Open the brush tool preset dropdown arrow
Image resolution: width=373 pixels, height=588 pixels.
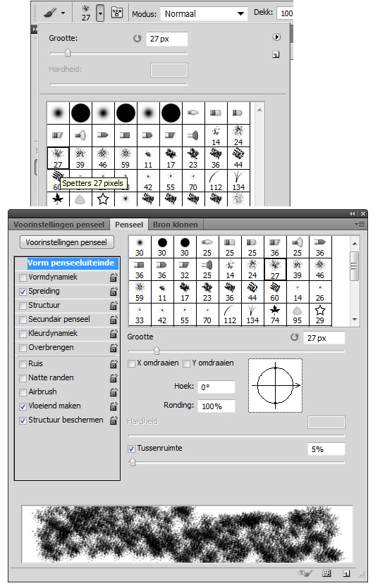click(63, 13)
